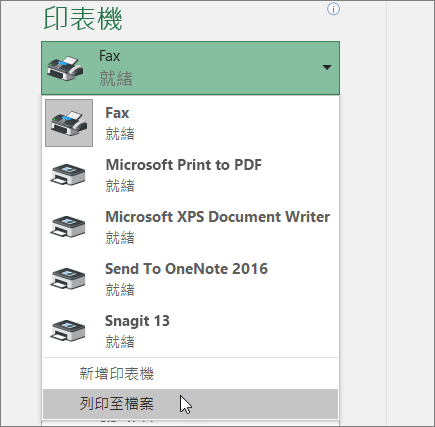Click the Snagit 13 printer icon
The image size is (435, 427).
[68, 330]
